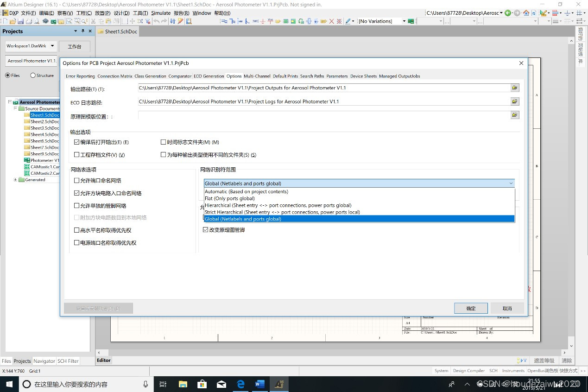Close the net identifier scope dropdown arrow
Screen dimensions: 588x392
click(511, 183)
